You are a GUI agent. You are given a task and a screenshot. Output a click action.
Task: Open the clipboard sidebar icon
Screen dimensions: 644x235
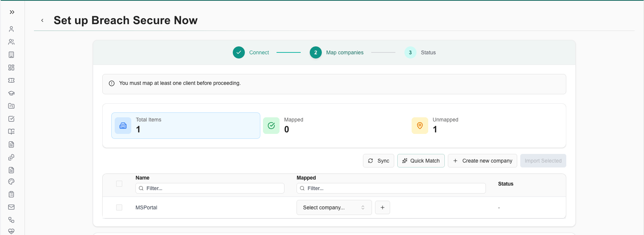click(11, 194)
